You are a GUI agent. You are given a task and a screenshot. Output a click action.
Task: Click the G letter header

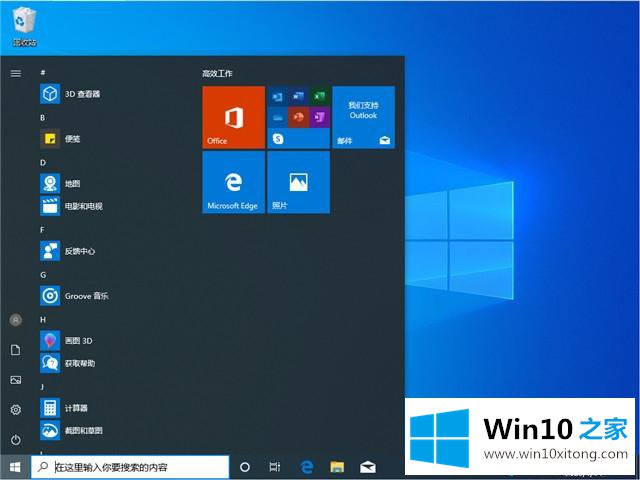pyautogui.click(x=43, y=275)
